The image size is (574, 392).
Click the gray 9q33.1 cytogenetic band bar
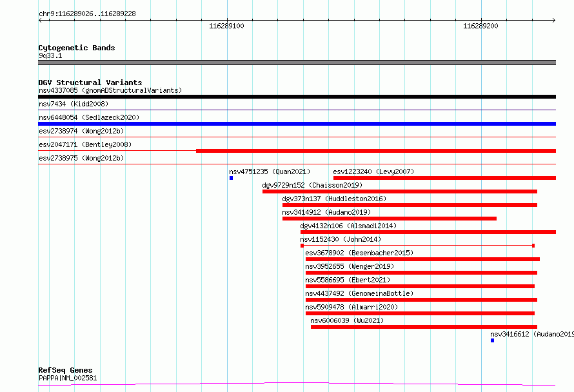[x=297, y=63]
